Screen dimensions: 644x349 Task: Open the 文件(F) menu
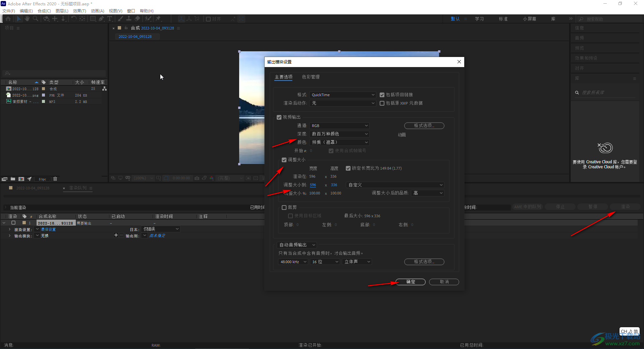click(x=9, y=11)
